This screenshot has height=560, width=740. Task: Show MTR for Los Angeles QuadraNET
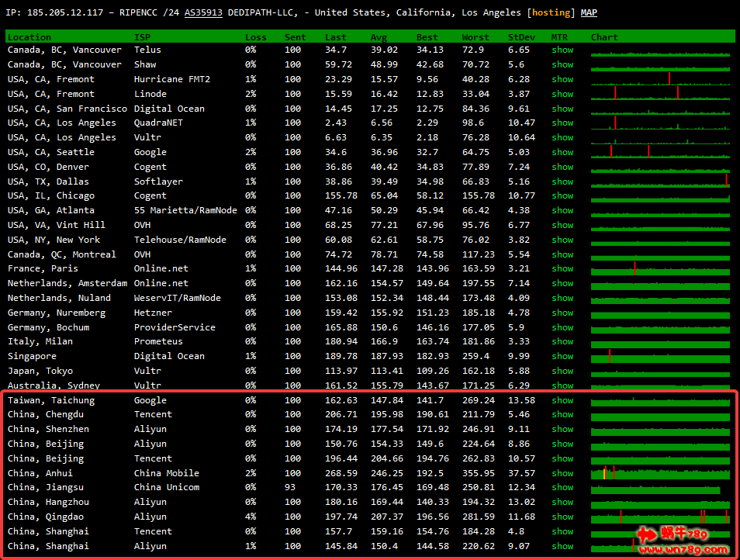click(562, 123)
